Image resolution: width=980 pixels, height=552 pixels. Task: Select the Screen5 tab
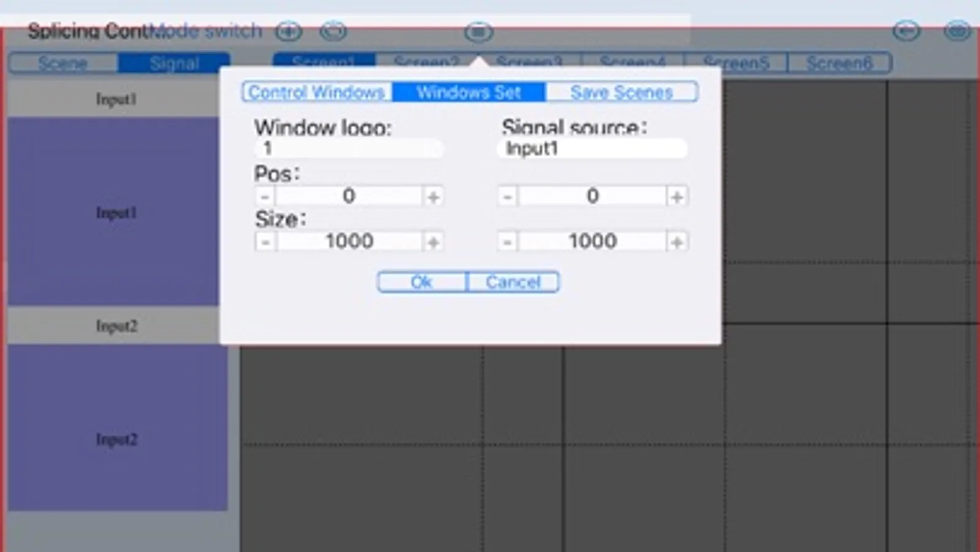click(x=736, y=63)
